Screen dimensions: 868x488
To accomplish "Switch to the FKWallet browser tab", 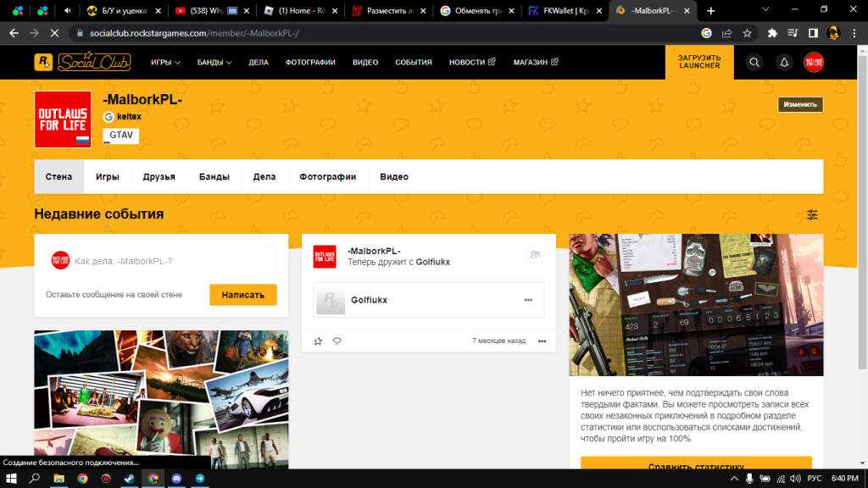I will pos(564,10).
